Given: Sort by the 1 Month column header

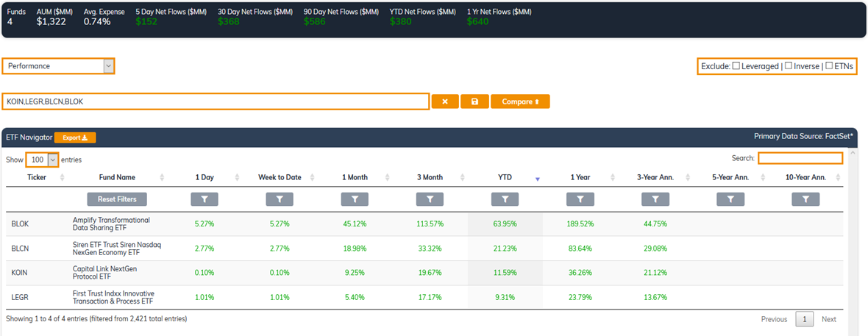Looking at the screenshot, I should [x=355, y=178].
